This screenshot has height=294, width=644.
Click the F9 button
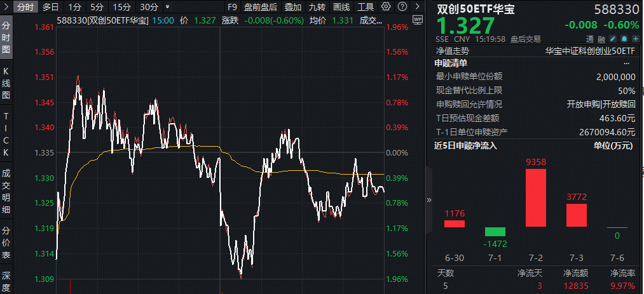pos(233,7)
